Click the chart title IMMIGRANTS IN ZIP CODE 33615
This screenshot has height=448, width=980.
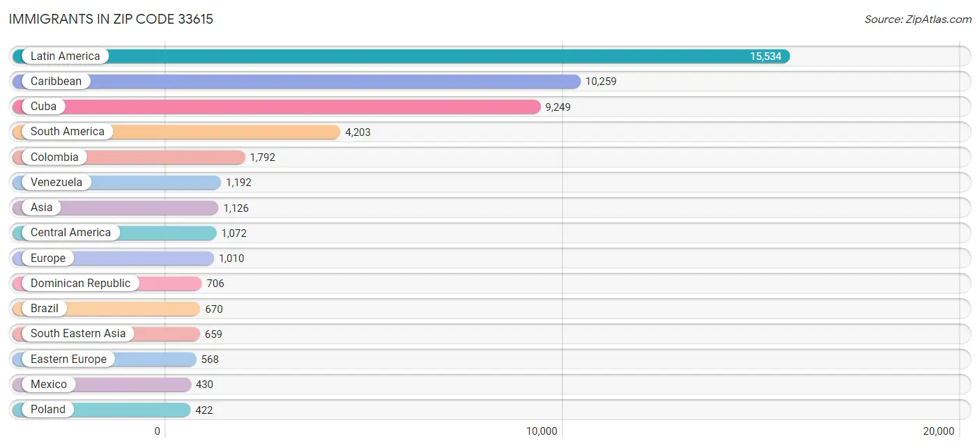pos(111,19)
